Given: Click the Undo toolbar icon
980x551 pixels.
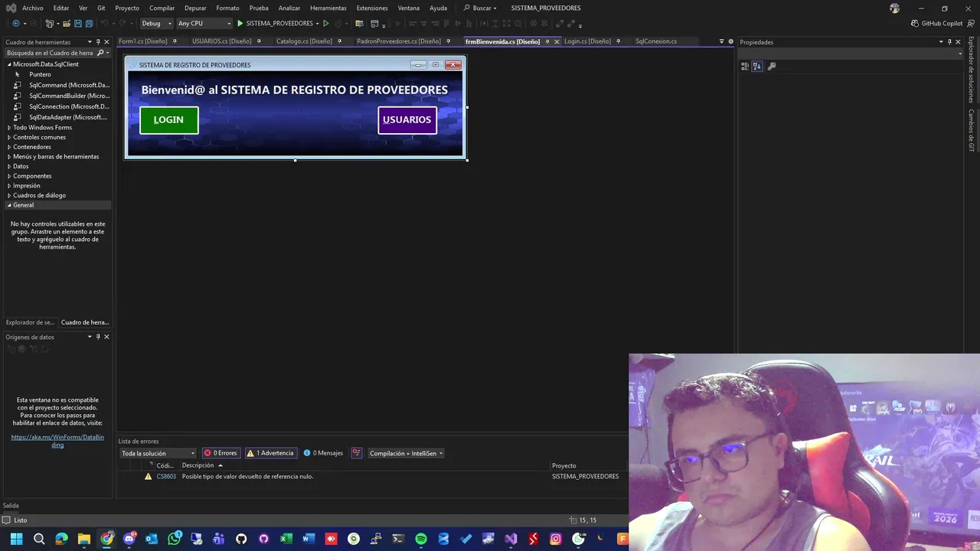Looking at the screenshot, I should [104, 24].
